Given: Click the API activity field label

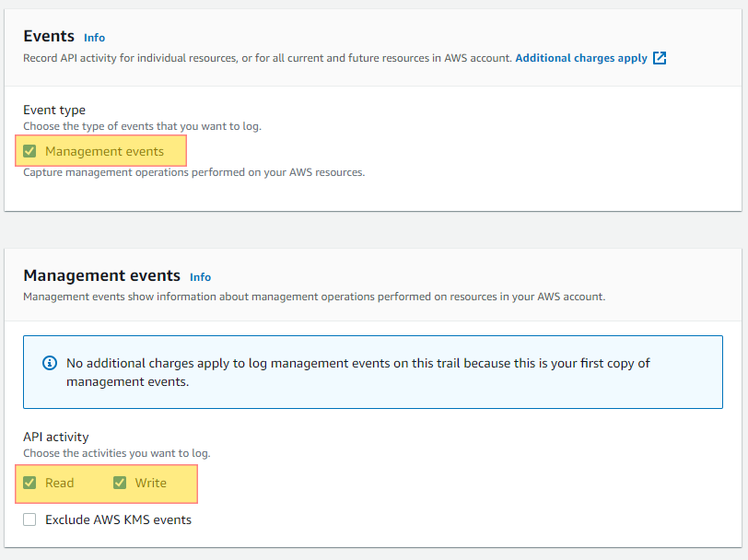Looking at the screenshot, I should [56, 437].
